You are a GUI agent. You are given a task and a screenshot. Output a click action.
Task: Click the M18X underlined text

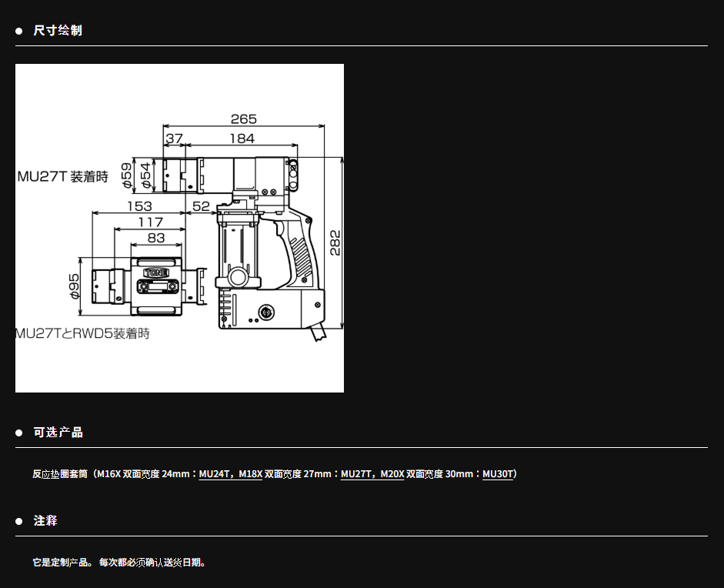pos(251,474)
